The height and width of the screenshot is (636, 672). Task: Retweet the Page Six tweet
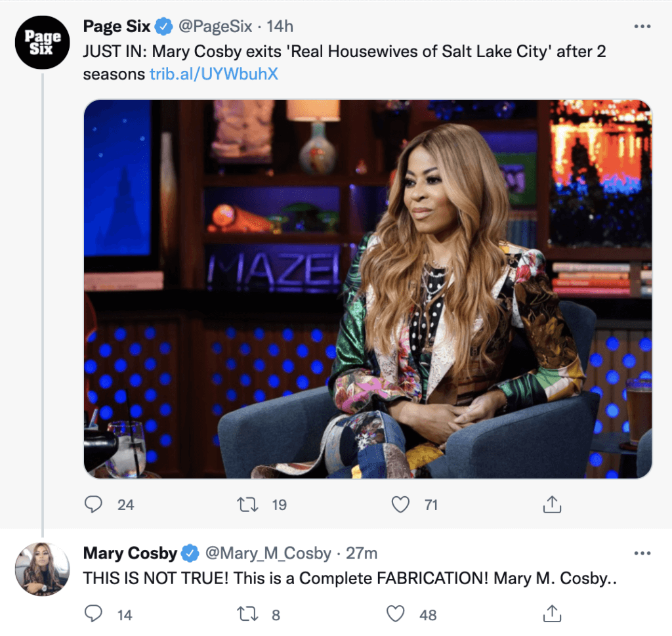pyautogui.click(x=248, y=505)
